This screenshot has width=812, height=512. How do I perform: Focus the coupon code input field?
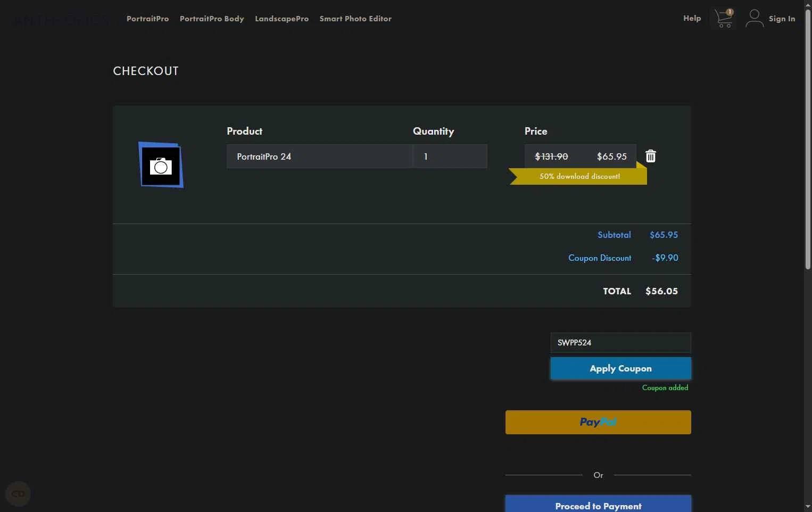pos(620,343)
